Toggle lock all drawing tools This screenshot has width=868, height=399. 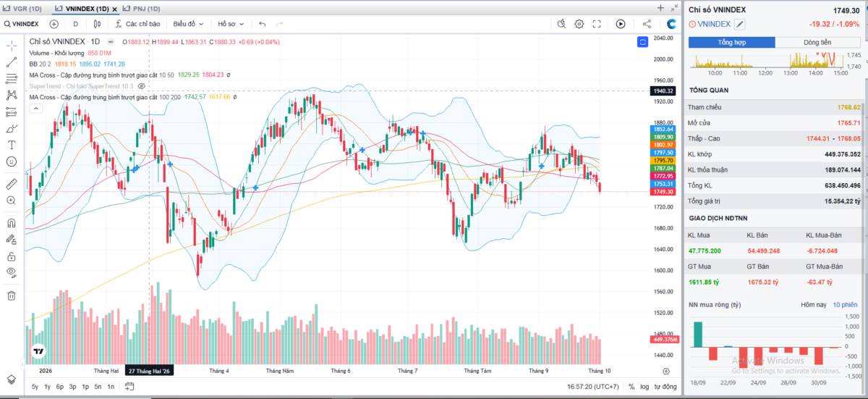[11, 256]
